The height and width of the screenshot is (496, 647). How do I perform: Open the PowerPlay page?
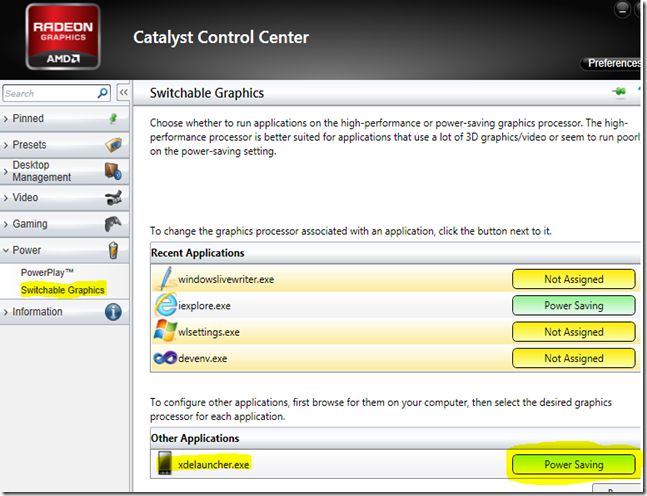coord(47,272)
